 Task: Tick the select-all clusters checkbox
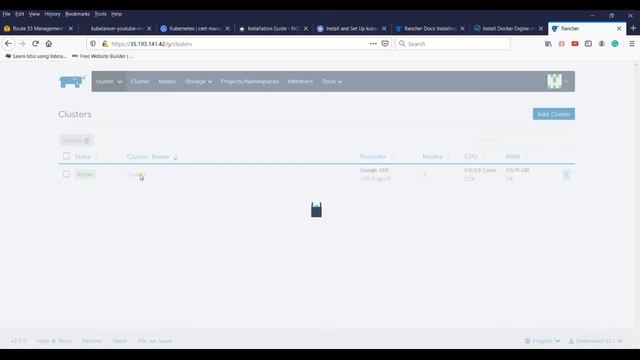pos(67,156)
